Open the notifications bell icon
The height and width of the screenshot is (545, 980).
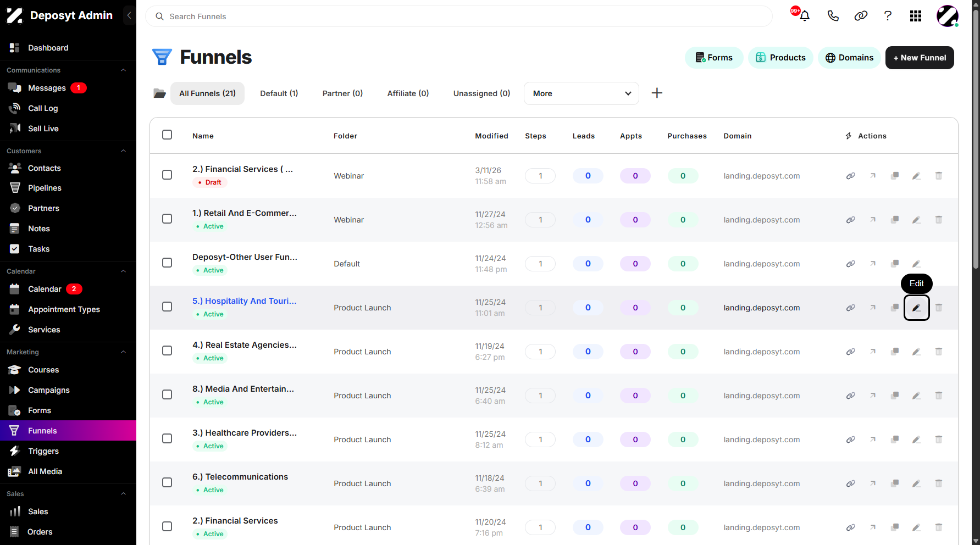805,16
